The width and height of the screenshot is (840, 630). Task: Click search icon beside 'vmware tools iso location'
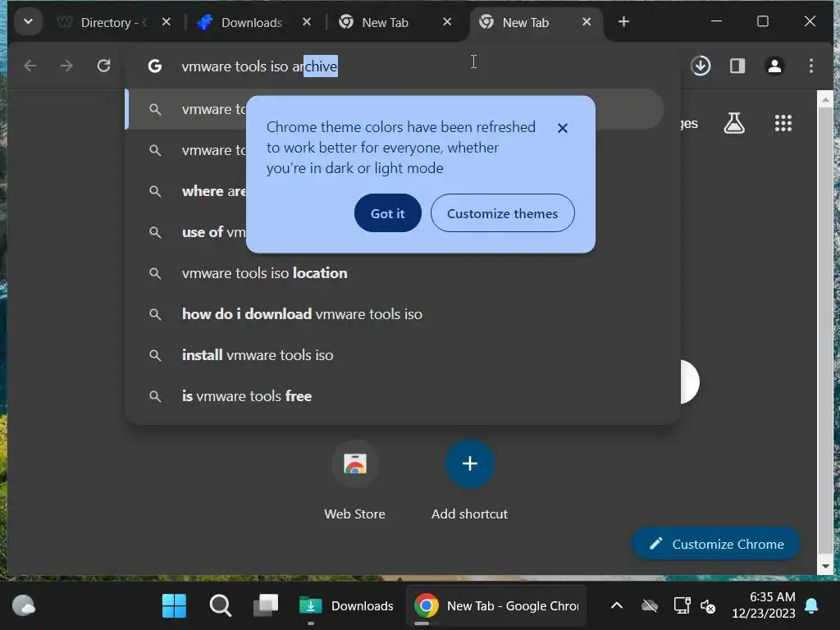click(x=155, y=273)
